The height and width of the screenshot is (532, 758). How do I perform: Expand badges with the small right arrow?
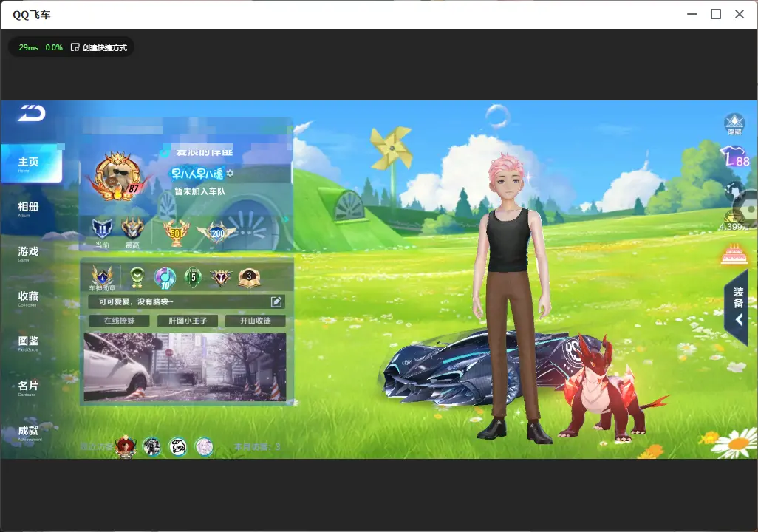pos(286,219)
